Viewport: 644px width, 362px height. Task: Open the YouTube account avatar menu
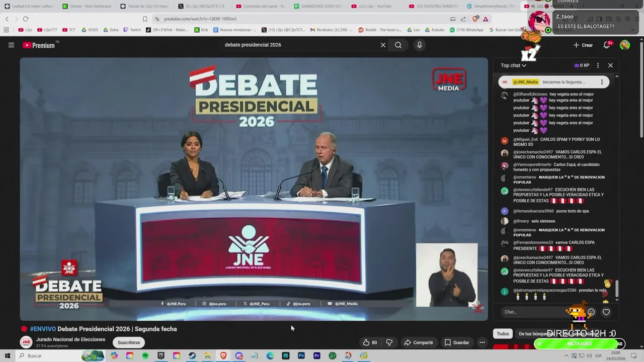point(625,45)
